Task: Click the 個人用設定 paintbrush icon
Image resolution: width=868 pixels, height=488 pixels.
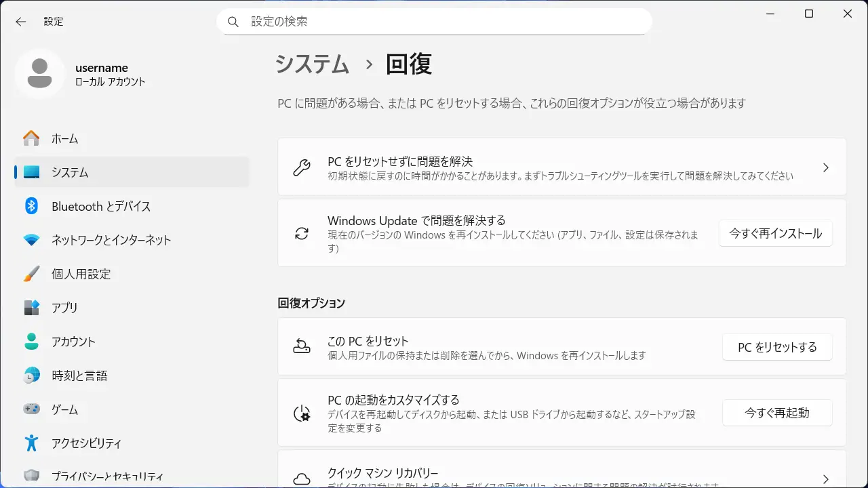Action: pyautogui.click(x=31, y=274)
